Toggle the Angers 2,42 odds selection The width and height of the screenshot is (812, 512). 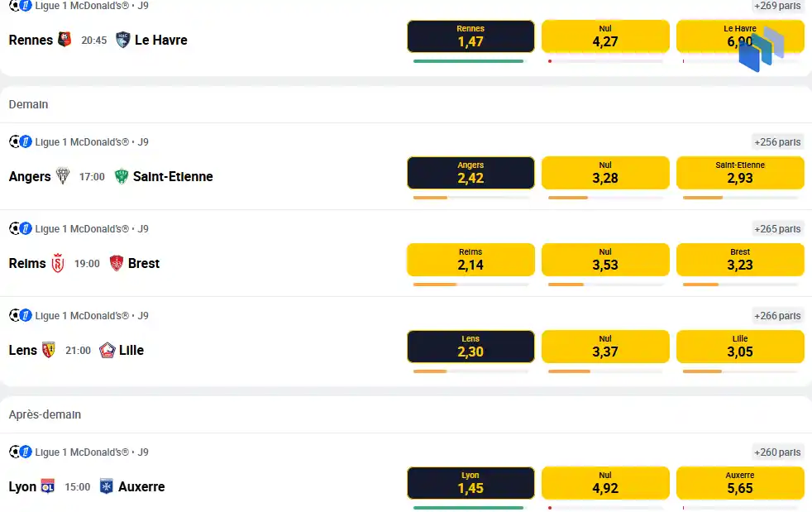click(x=470, y=173)
